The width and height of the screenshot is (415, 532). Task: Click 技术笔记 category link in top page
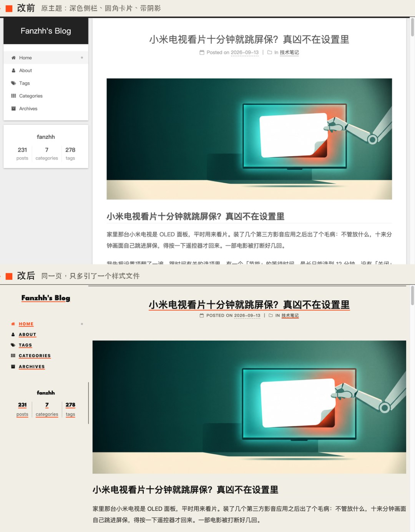[x=289, y=53]
